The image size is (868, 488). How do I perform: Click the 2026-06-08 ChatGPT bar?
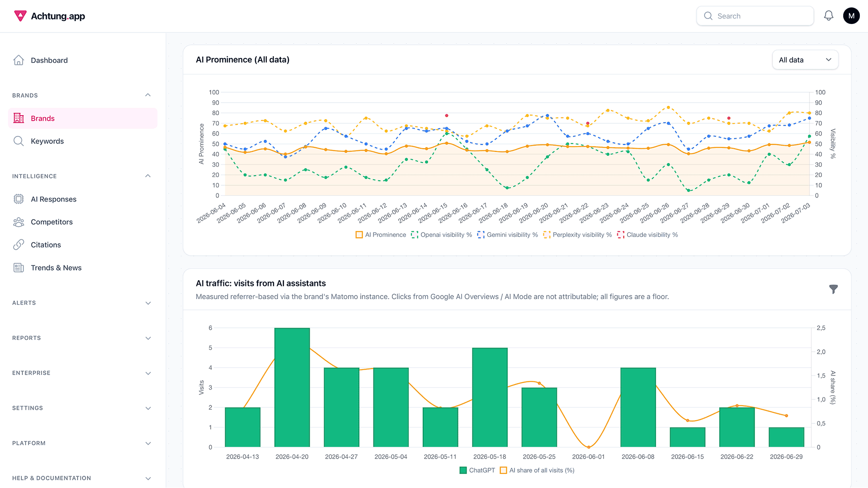point(638,408)
